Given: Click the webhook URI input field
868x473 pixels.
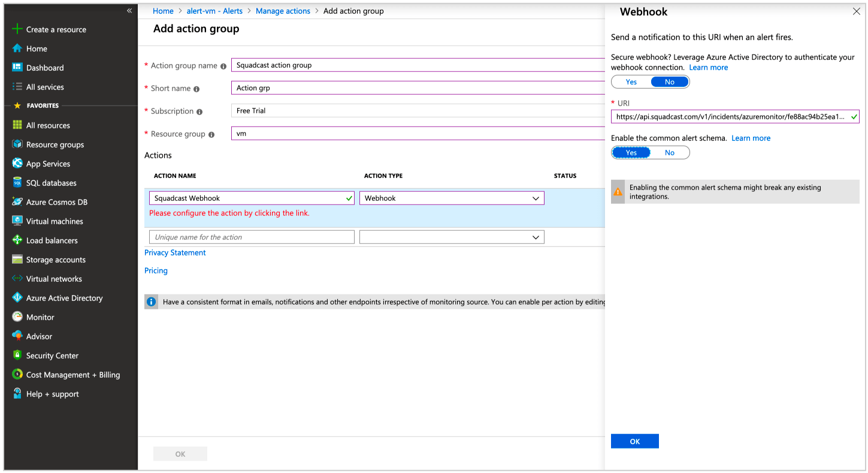Looking at the screenshot, I should point(735,117).
